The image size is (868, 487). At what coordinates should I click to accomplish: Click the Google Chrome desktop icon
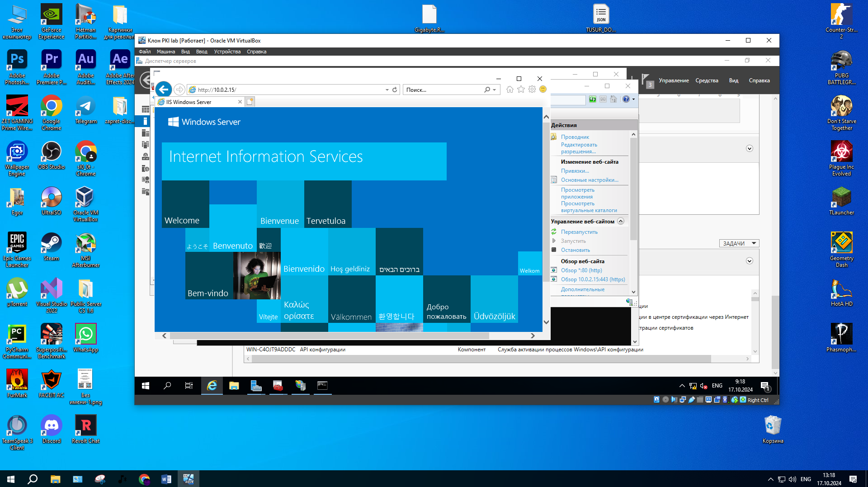click(51, 112)
